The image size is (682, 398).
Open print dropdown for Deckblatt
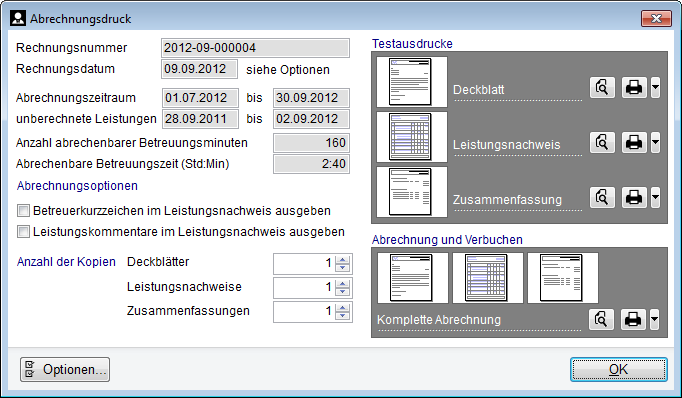(x=655, y=87)
